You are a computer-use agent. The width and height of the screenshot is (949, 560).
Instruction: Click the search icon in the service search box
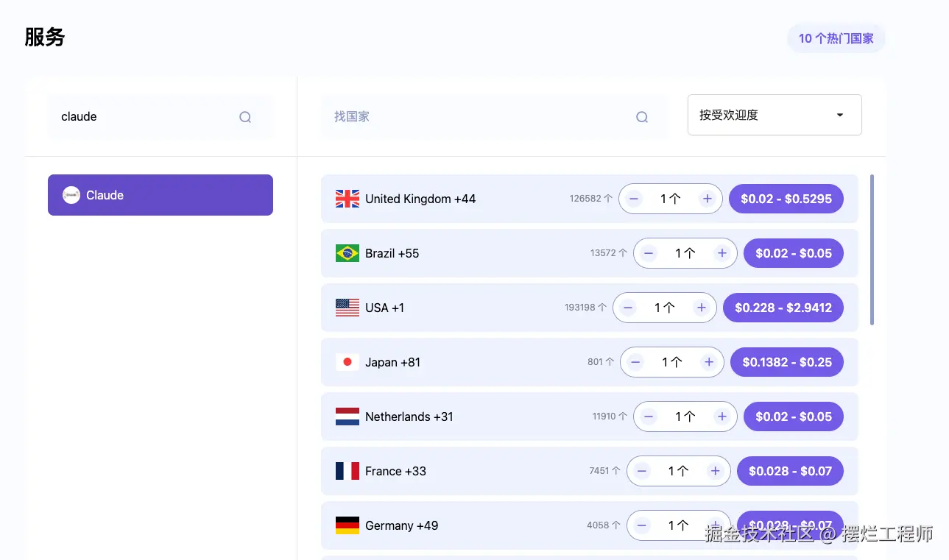(245, 117)
